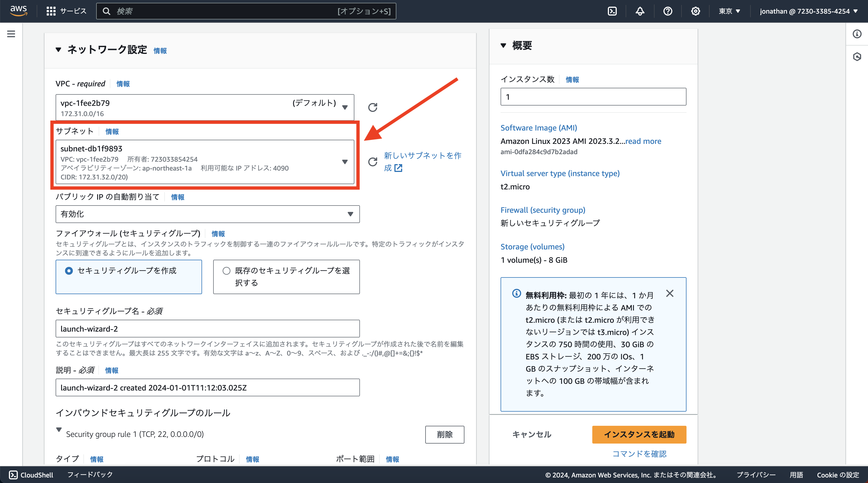868x483 pixels.
Task: Open the jonathan account menu
Action: [x=808, y=11]
